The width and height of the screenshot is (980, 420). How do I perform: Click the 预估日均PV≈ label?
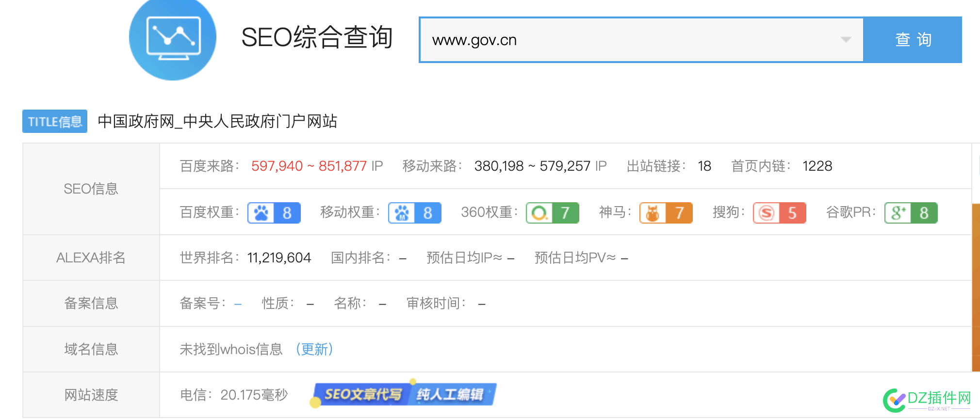[x=575, y=258]
